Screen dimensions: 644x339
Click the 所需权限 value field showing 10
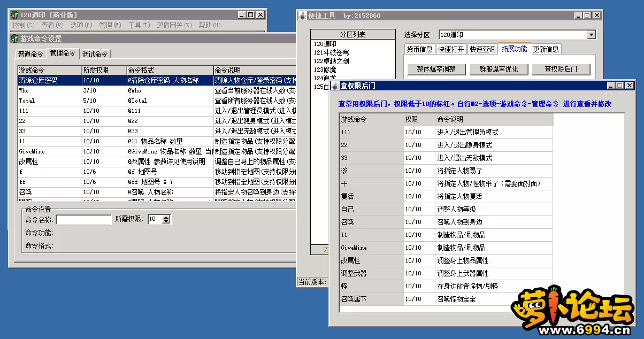coord(155,219)
